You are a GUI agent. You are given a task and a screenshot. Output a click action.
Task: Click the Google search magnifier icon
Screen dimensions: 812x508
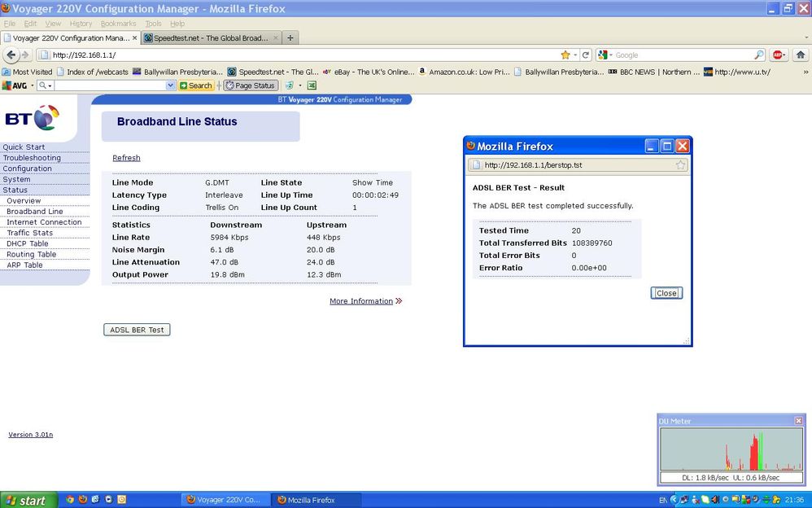[758, 55]
